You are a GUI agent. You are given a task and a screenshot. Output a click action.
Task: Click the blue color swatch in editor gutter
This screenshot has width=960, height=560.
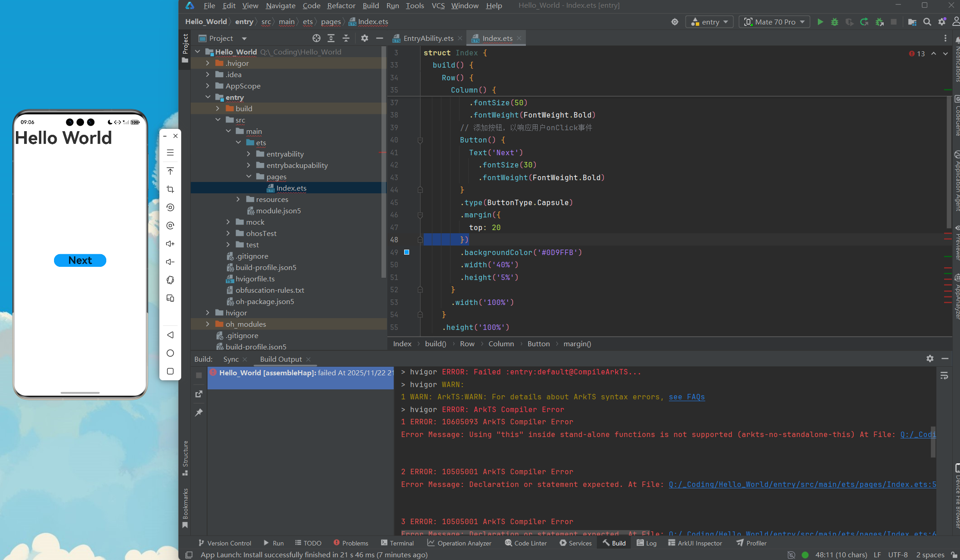tap(406, 252)
